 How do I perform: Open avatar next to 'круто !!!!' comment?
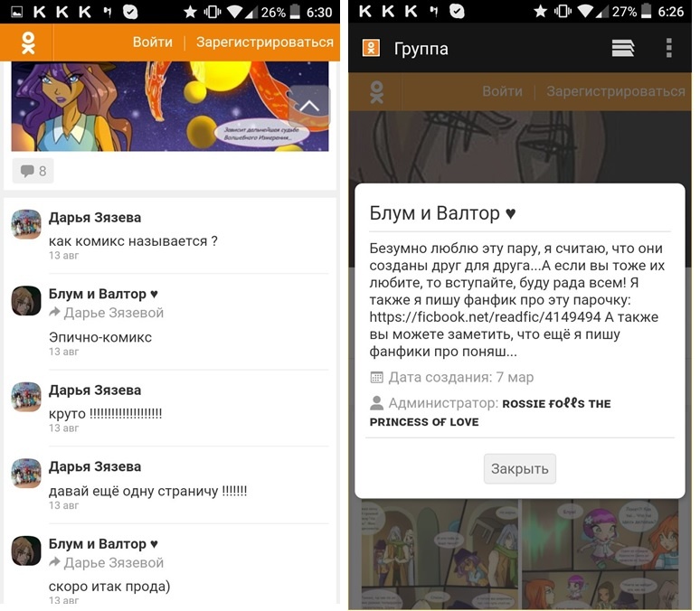[x=26, y=396]
